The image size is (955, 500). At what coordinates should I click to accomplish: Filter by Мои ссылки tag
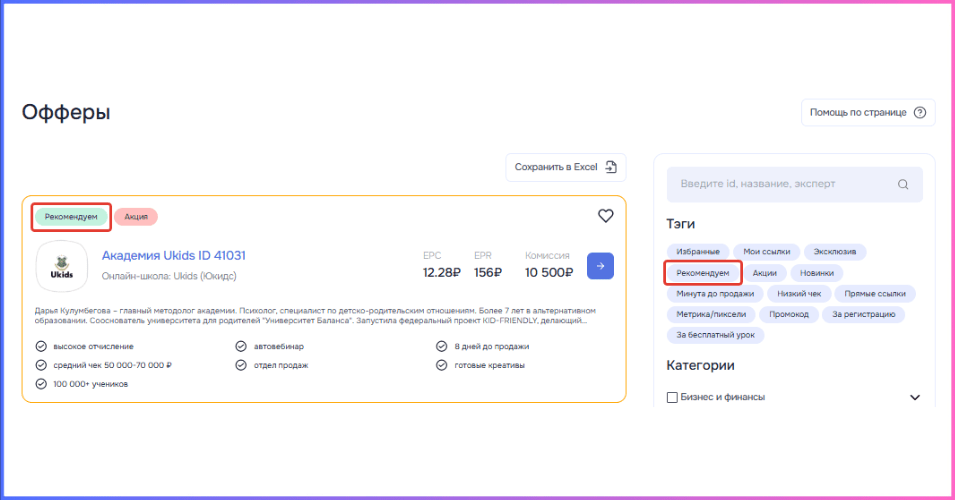(766, 252)
